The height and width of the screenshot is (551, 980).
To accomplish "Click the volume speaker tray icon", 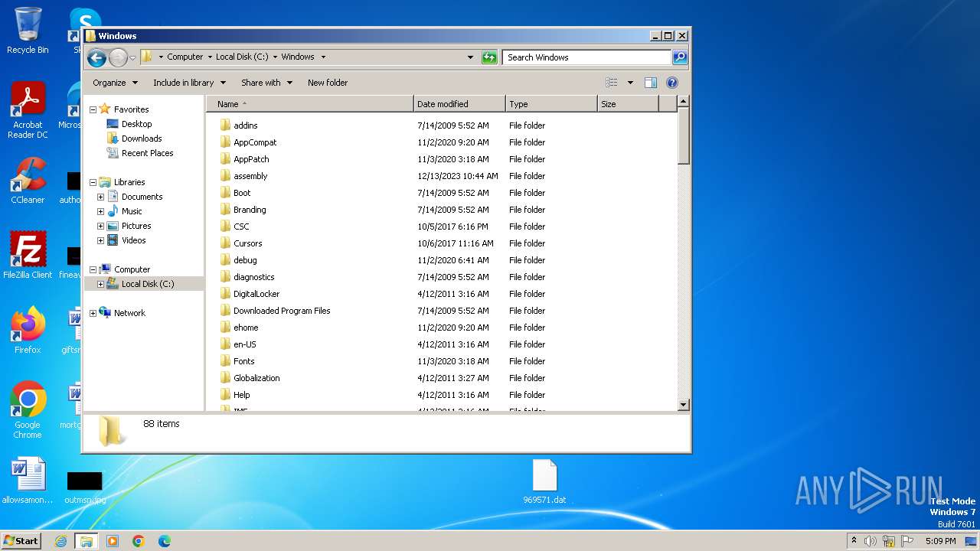I will [871, 541].
